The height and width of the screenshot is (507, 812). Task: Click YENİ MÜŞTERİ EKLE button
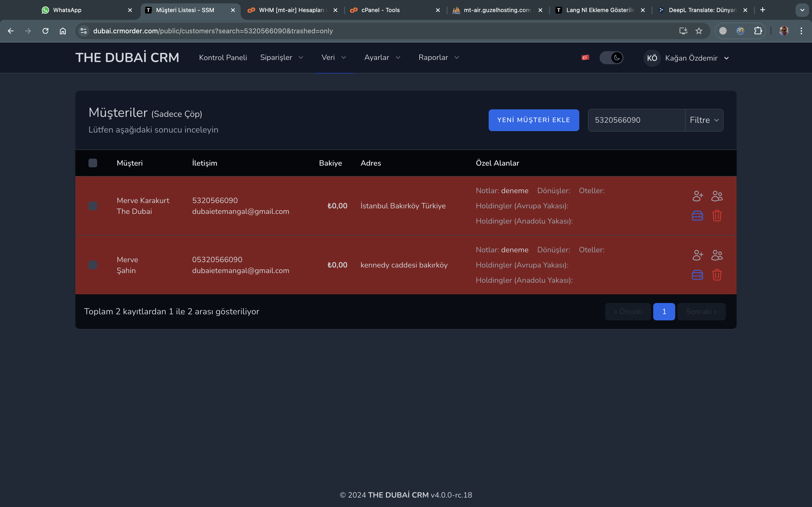(x=534, y=120)
